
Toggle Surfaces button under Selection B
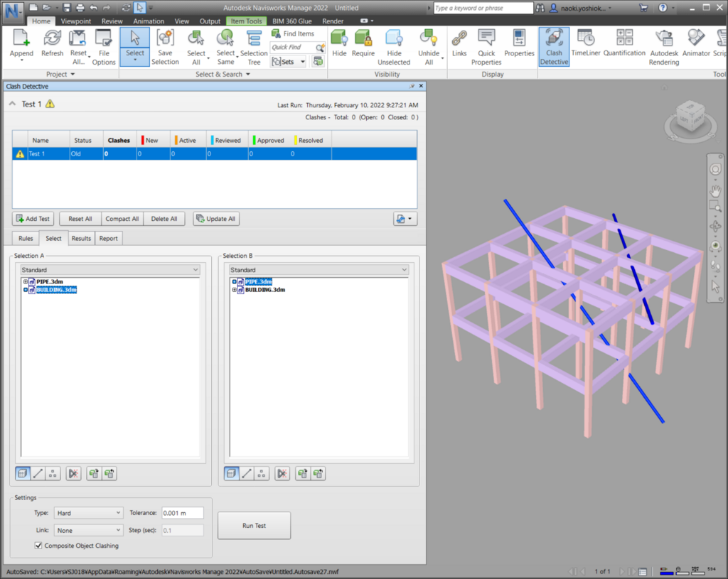[x=232, y=474]
